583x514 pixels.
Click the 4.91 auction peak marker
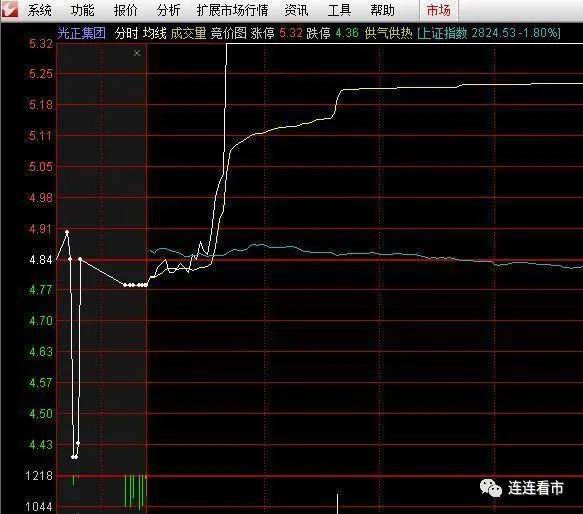pyautogui.click(x=67, y=232)
